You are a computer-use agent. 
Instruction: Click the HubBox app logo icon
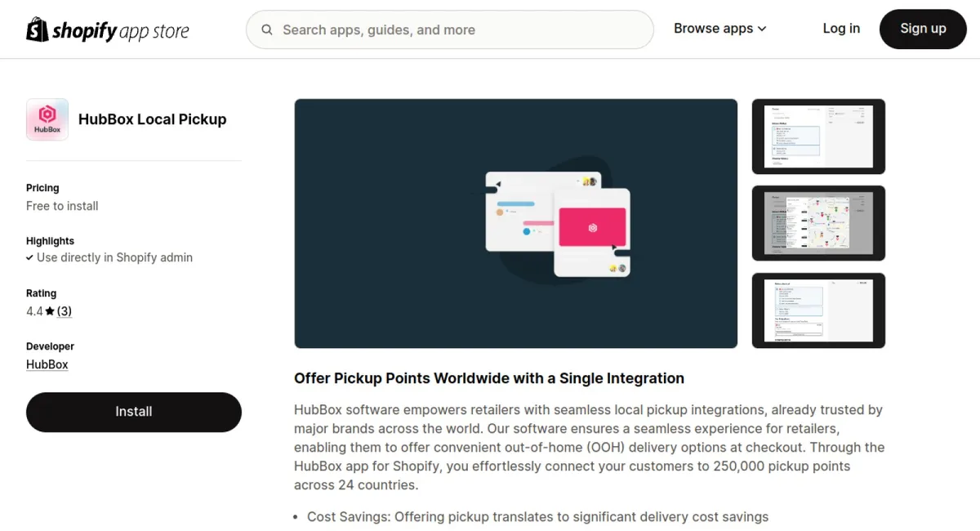[x=47, y=119]
